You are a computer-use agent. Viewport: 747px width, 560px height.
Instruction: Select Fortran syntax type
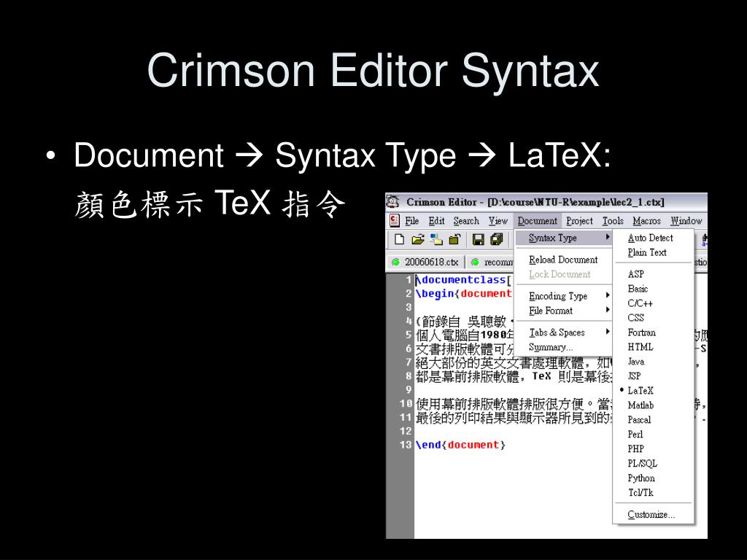pos(653,332)
